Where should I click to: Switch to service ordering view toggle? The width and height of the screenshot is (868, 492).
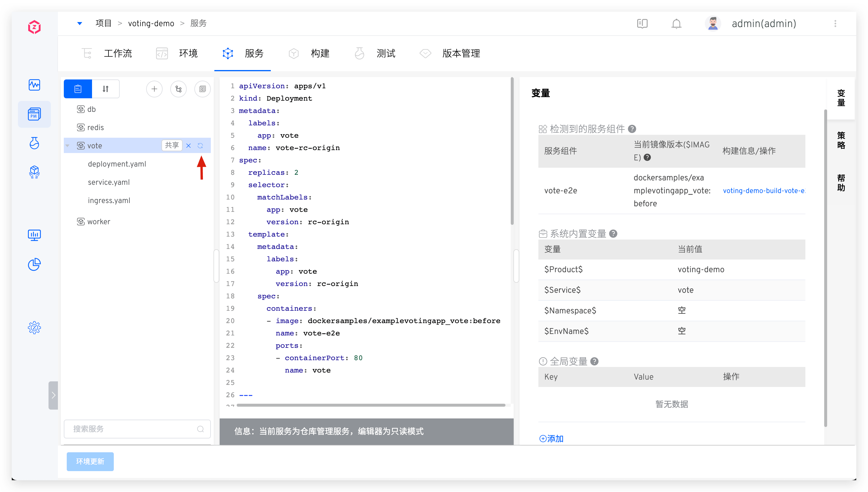(106, 89)
